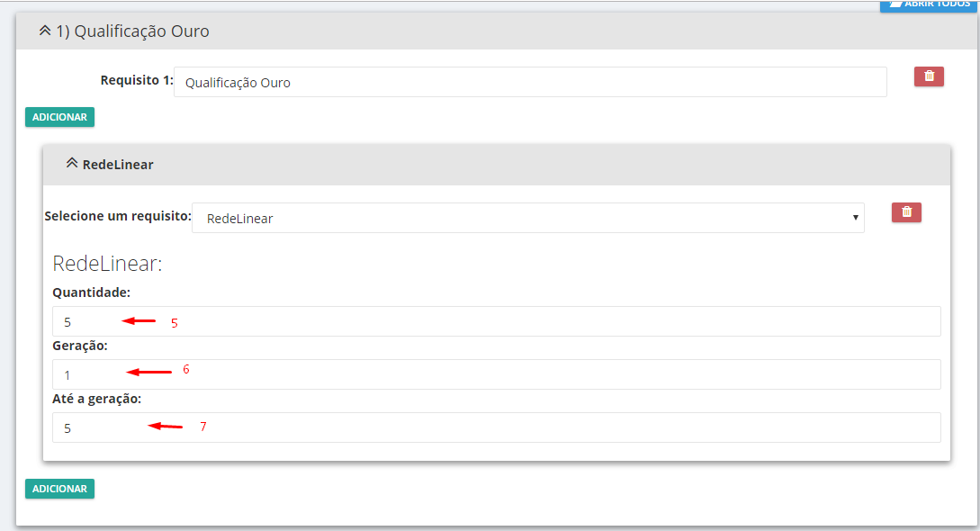Open the Selecione um requisito dropdown
The width and height of the screenshot is (980, 531).
[x=527, y=218]
